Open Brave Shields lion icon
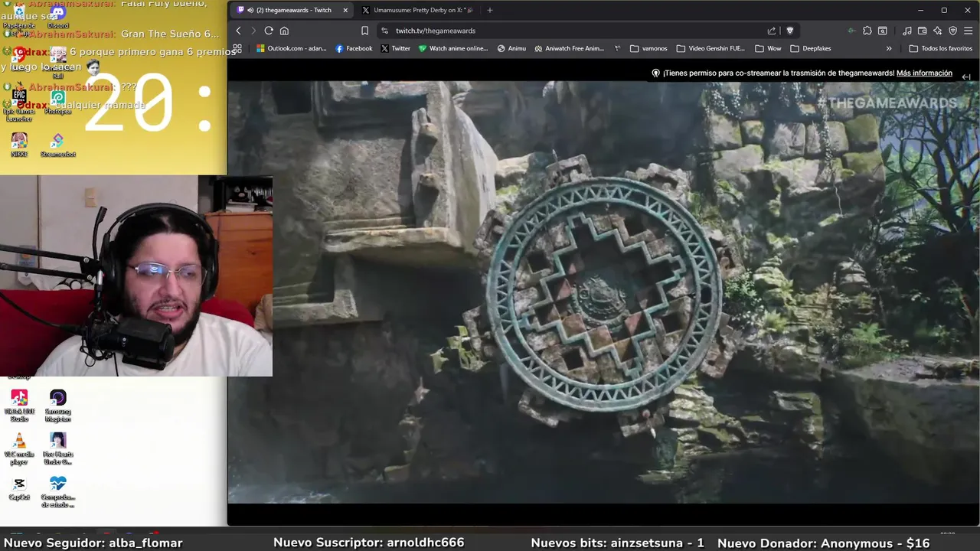This screenshot has width=980, height=551. (790, 31)
